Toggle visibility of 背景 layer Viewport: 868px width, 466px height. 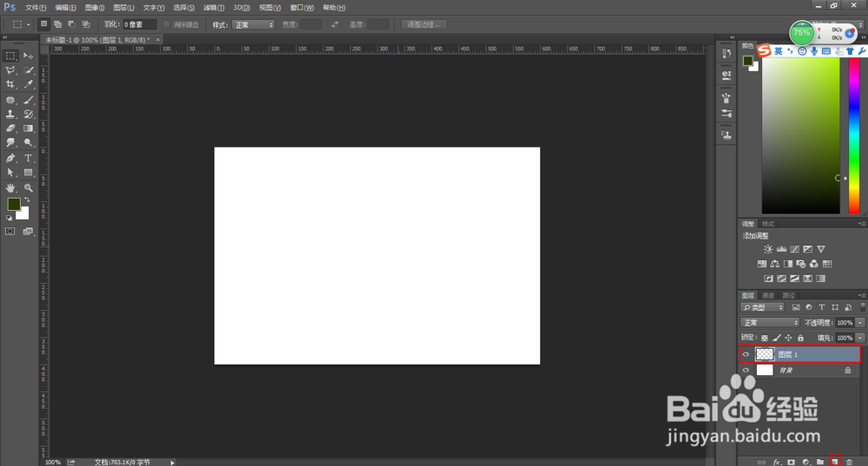click(x=746, y=371)
